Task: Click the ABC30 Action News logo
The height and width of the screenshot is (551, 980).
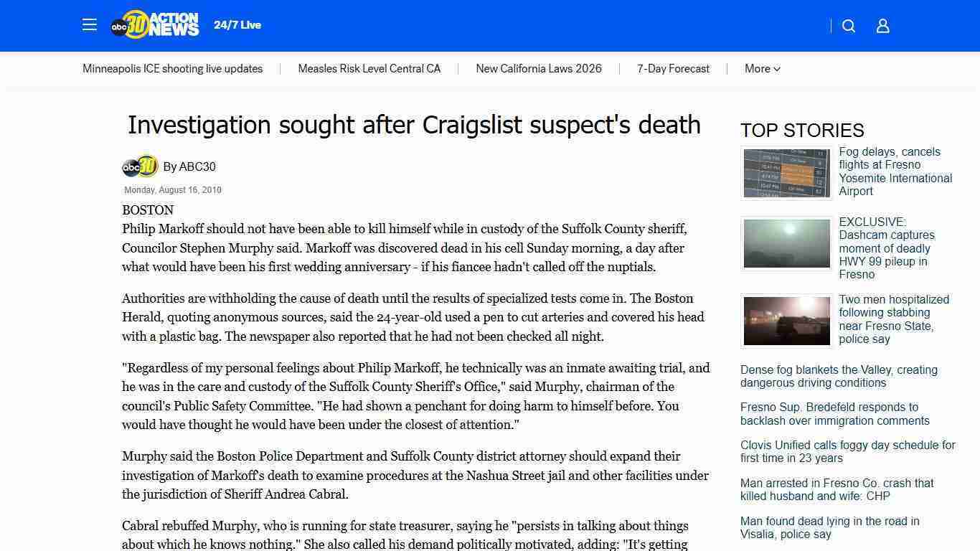Action: coord(154,24)
